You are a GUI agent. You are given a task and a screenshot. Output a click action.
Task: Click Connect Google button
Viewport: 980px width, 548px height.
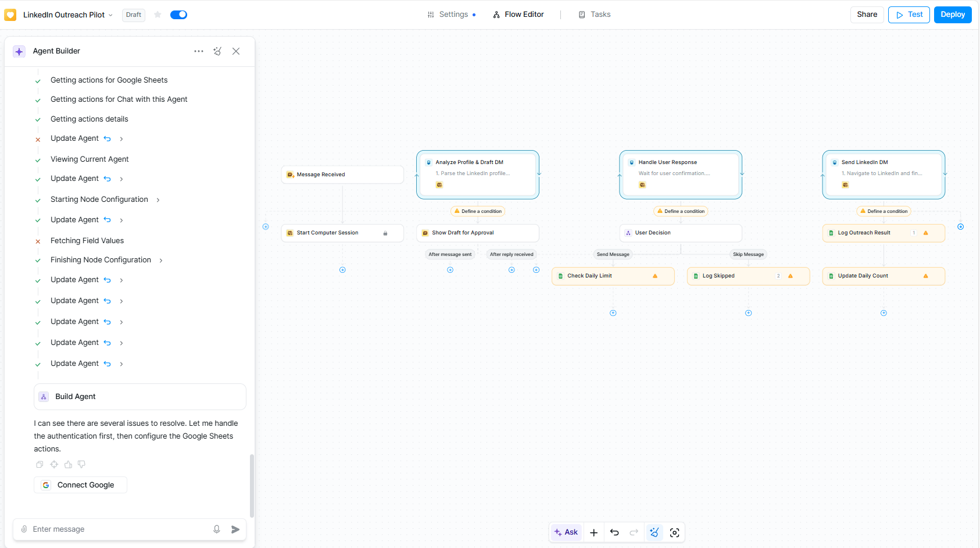click(80, 485)
